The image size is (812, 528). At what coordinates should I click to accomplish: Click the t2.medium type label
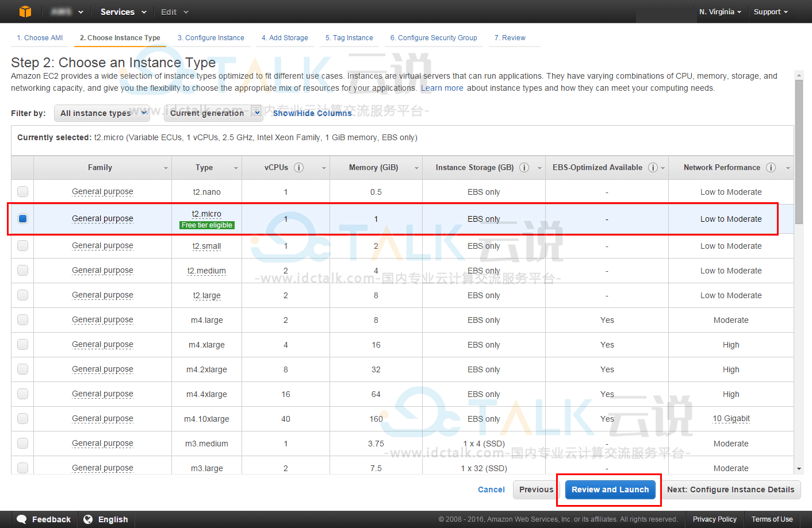pyautogui.click(x=206, y=271)
